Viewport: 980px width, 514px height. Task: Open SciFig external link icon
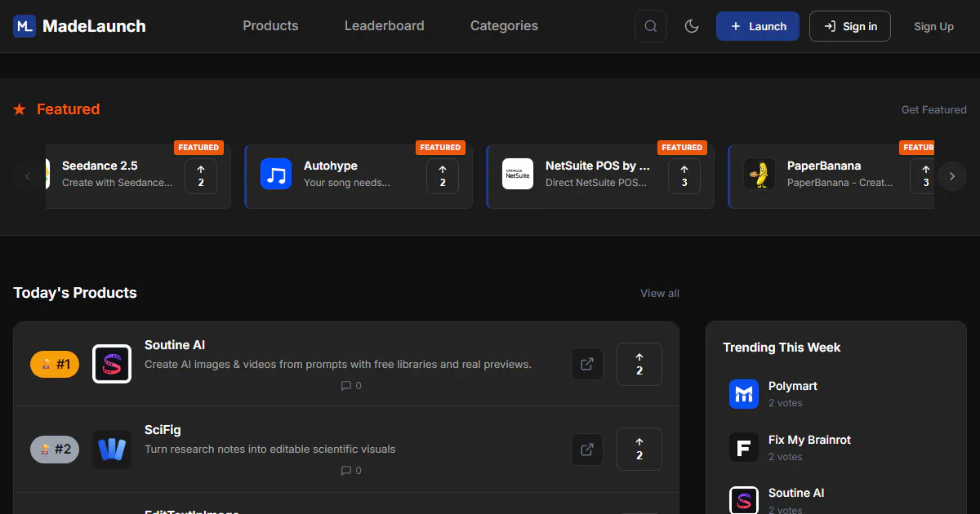point(587,449)
